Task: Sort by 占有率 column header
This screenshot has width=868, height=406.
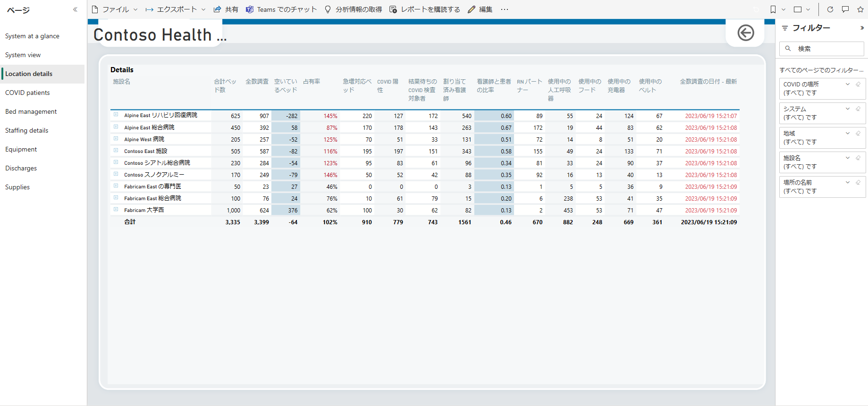Action: pyautogui.click(x=312, y=82)
